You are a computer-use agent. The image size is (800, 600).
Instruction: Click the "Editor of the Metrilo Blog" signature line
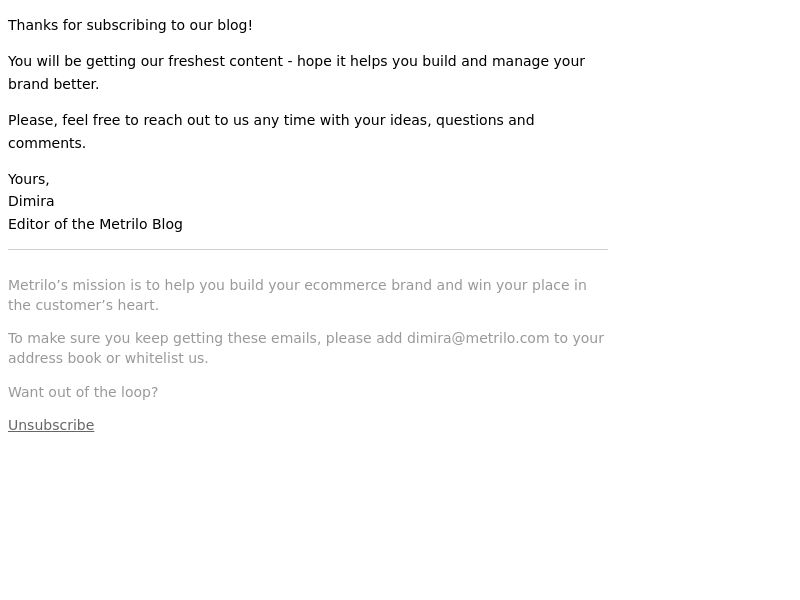tap(95, 224)
